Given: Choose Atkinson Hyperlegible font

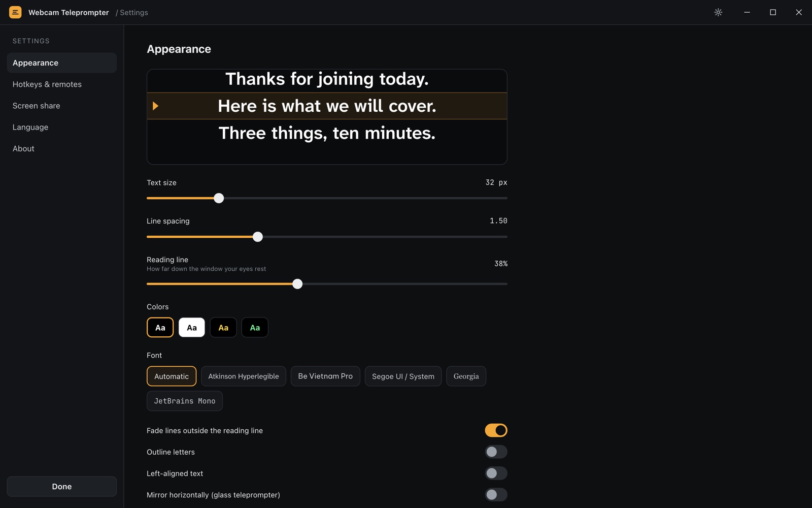Looking at the screenshot, I should point(244,376).
